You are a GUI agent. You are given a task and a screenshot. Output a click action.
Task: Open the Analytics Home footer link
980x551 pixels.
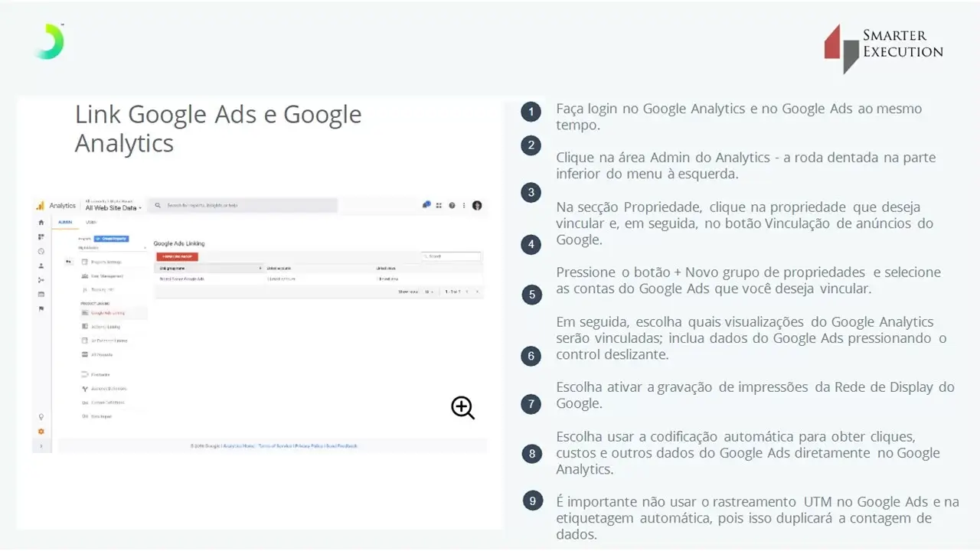239,445
